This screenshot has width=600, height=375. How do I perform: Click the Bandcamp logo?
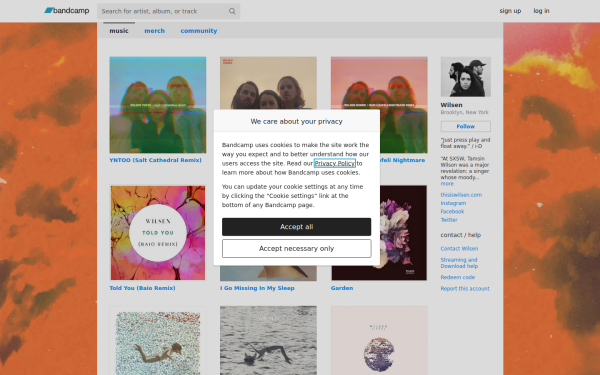(67, 11)
